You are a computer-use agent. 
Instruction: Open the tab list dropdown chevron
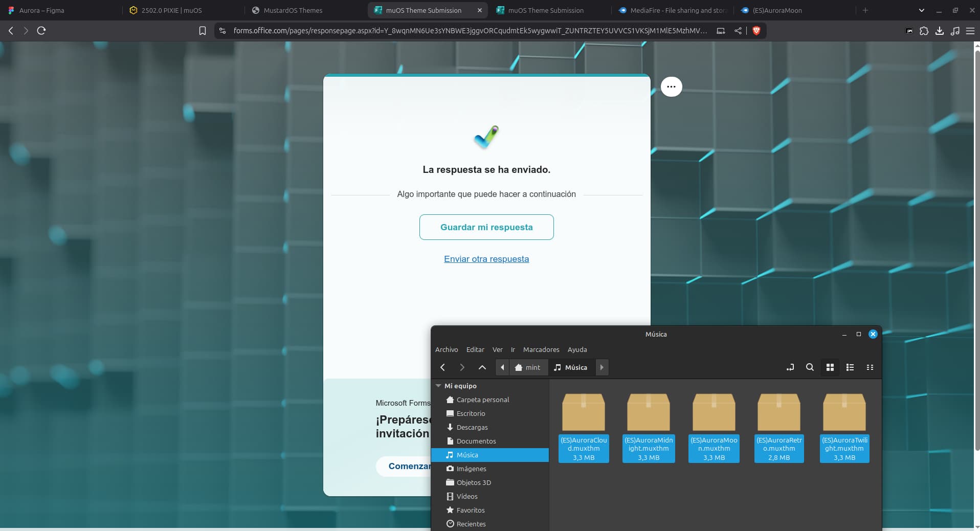pyautogui.click(x=921, y=10)
